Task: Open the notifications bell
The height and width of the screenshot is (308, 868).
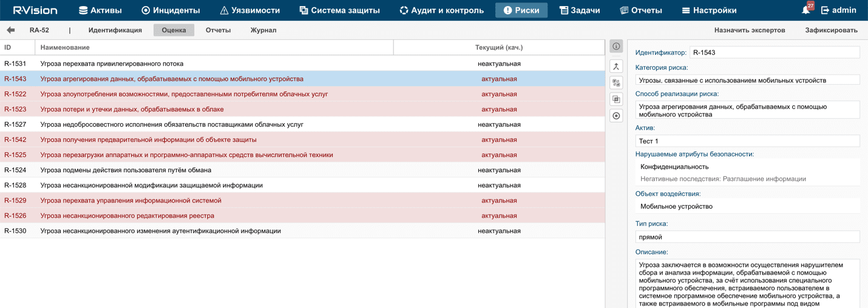Action: pyautogui.click(x=806, y=10)
